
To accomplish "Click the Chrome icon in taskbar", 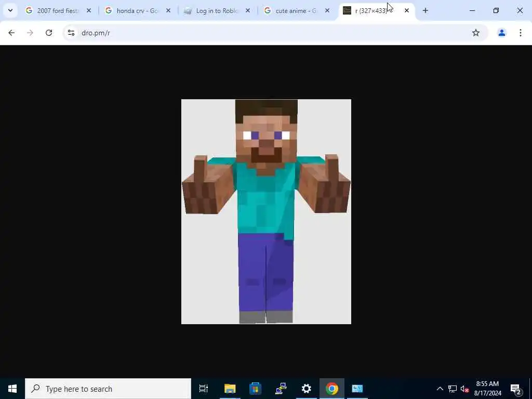I will (x=332, y=389).
